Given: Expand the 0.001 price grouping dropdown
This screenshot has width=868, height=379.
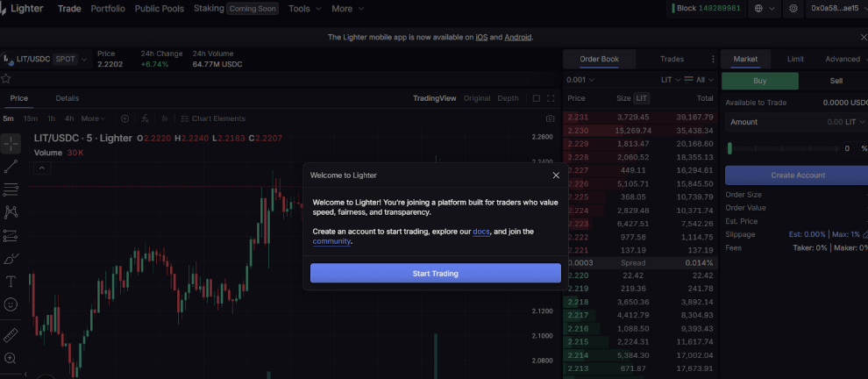Looking at the screenshot, I should coord(580,79).
